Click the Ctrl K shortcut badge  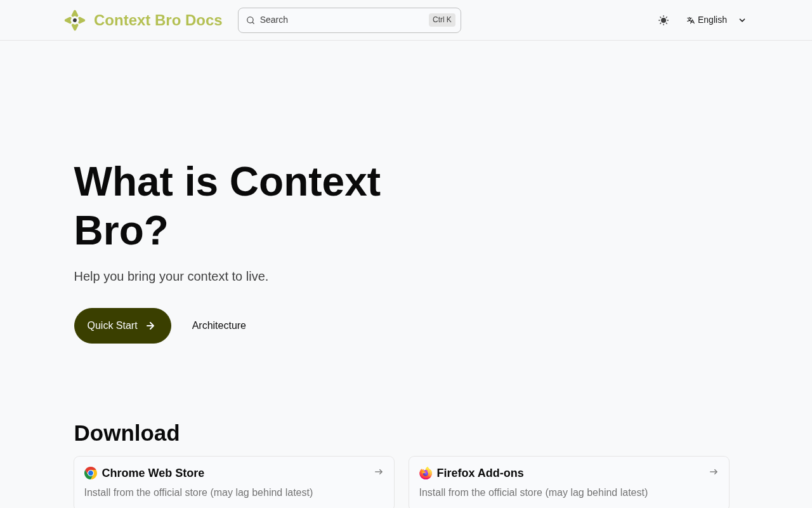coord(442,20)
